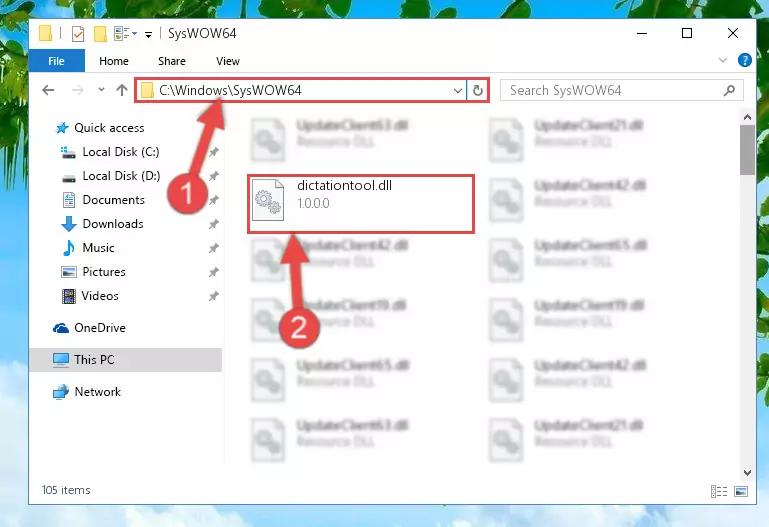This screenshot has width=769, height=527.
Task: Click the folder icon in title bar
Action: (45, 33)
